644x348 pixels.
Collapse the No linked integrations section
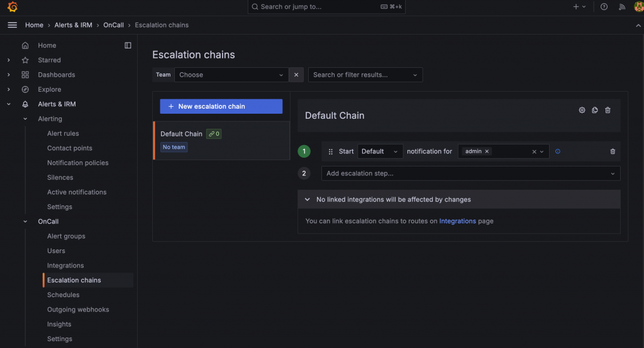click(308, 199)
